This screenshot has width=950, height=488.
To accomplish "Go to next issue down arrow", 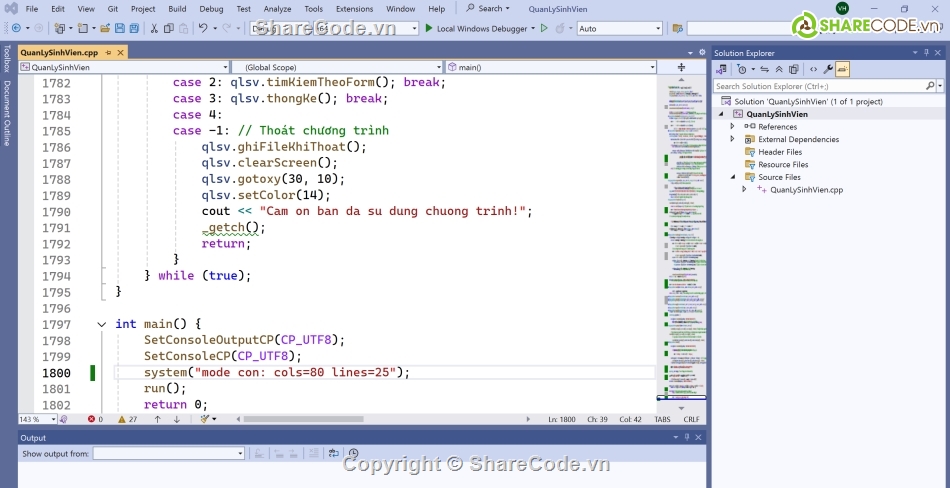I will (x=177, y=419).
